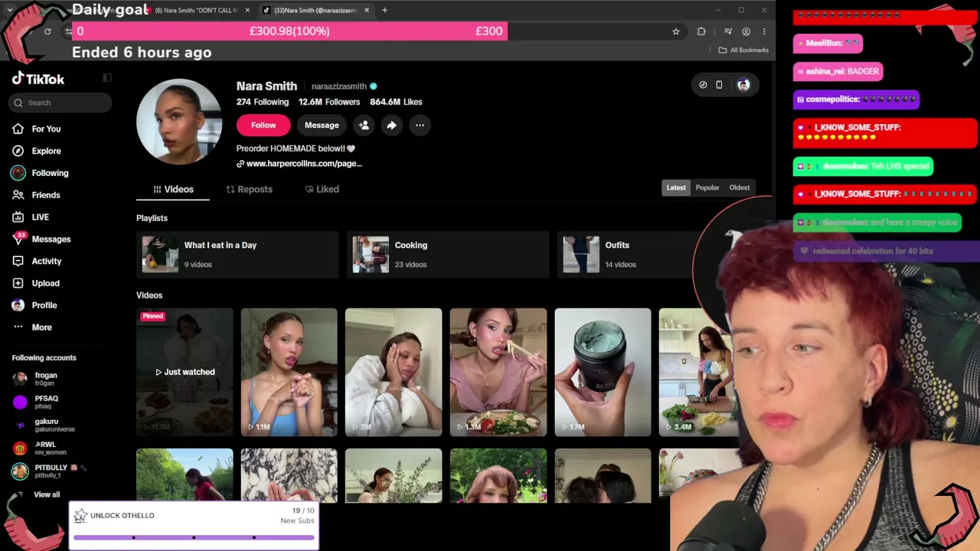Switch to the Reposts tab
Image resolution: width=980 pixels, height=551 pixels.
[x=249, y=189]
